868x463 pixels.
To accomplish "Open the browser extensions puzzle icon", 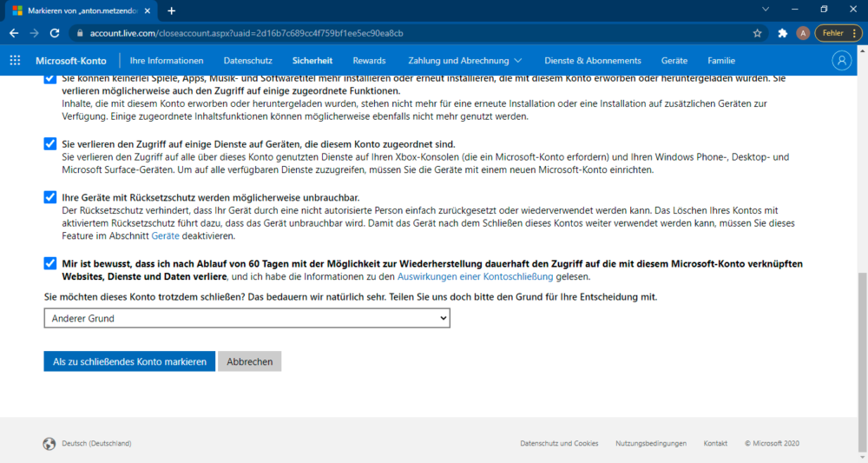I will click(782, 33).
